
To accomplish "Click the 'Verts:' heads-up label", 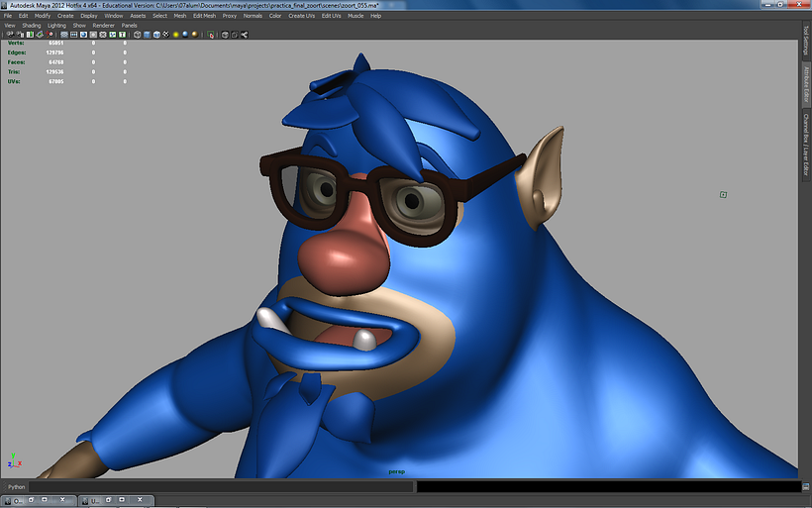I will pos(16,43).
